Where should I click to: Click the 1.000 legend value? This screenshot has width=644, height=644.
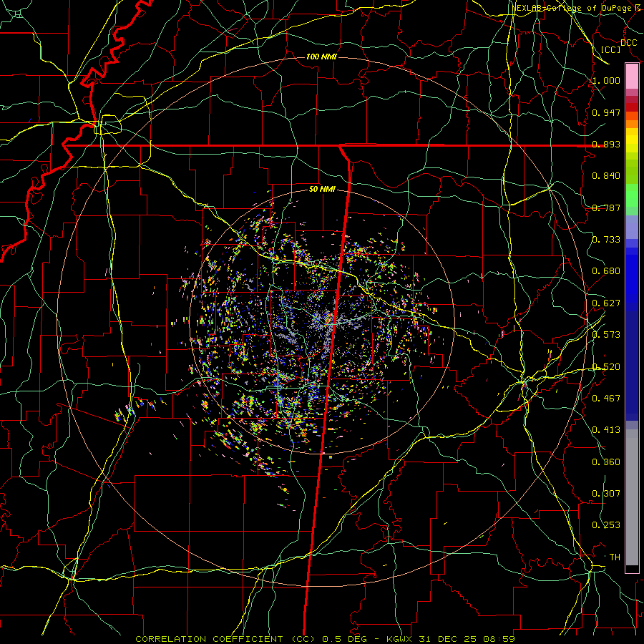tap(606, 80)
